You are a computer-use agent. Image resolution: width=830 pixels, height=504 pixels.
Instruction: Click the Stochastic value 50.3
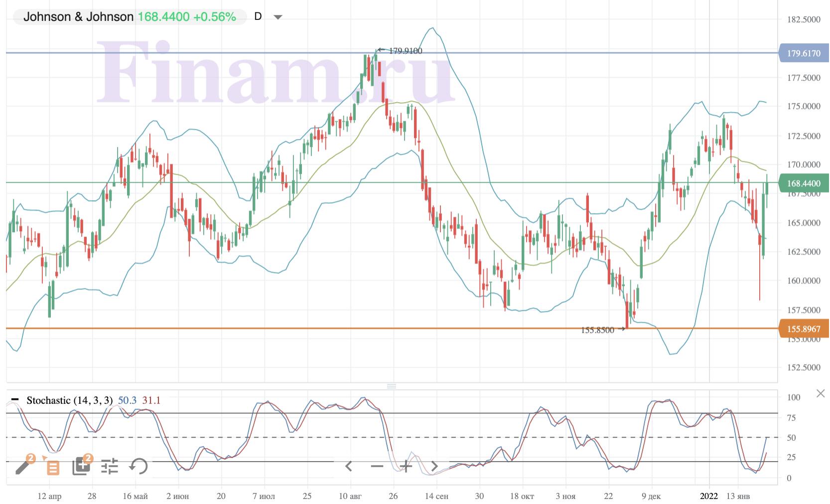tap(128, 400)
